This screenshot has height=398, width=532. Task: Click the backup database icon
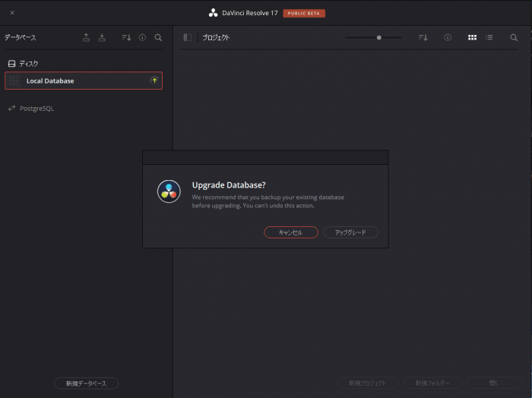(x=86, y=37)
